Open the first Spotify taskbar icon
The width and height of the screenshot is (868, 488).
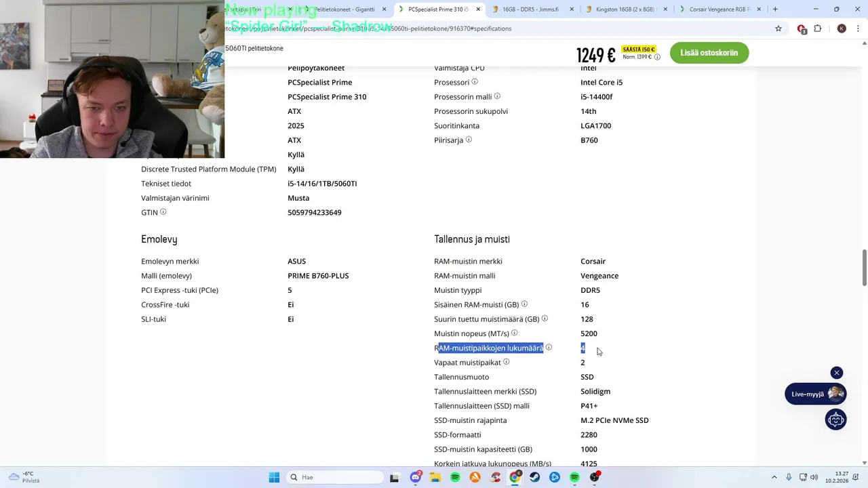point(455,477)
